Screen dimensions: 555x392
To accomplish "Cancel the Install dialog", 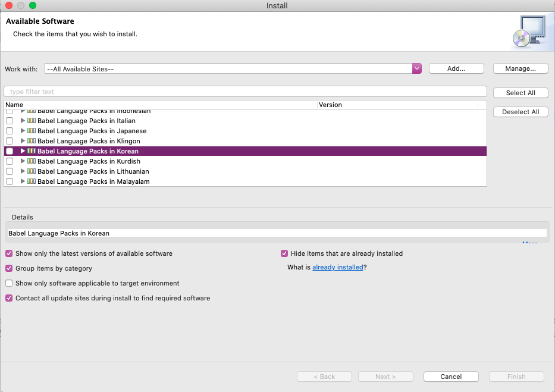I will (451, 377).
